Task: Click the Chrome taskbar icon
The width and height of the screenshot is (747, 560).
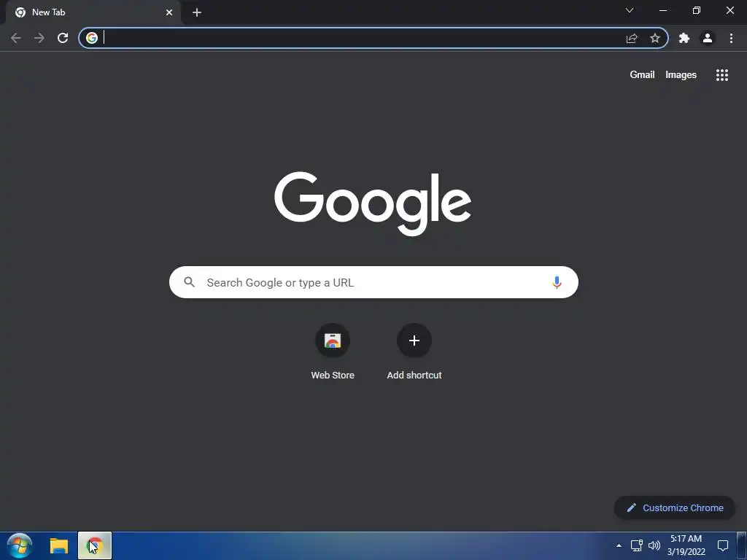Action: click(x=95, y=545)
